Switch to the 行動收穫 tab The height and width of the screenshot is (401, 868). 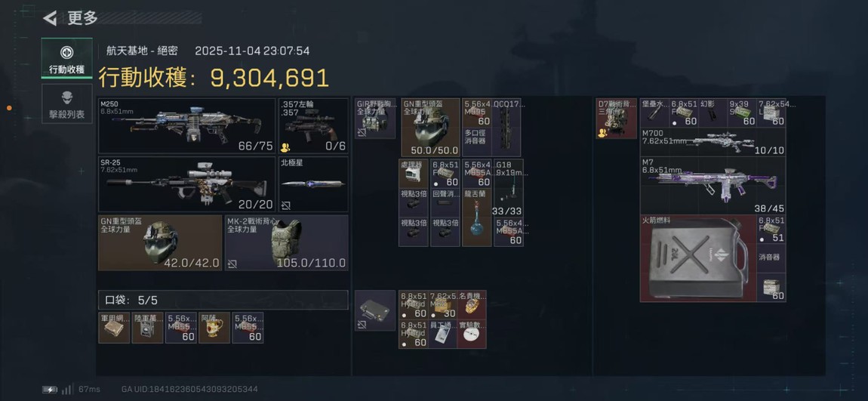coord(66,57)
